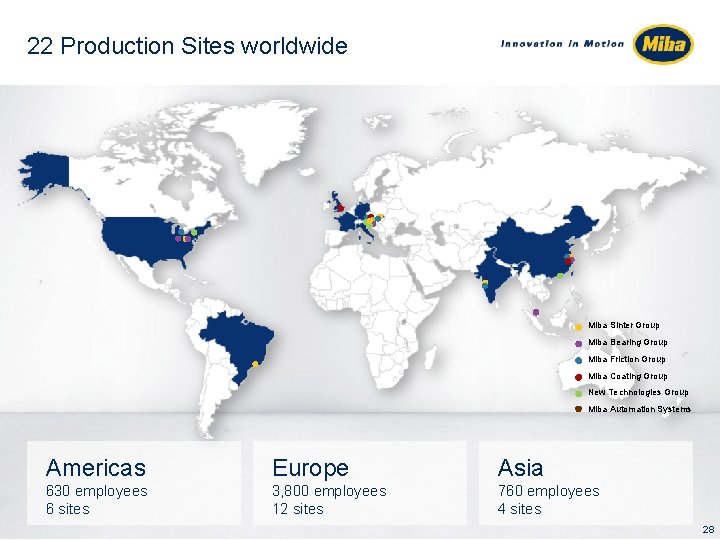
Task: Click the teal Miba Friction Group legend dot
Action: click(579, 360)
